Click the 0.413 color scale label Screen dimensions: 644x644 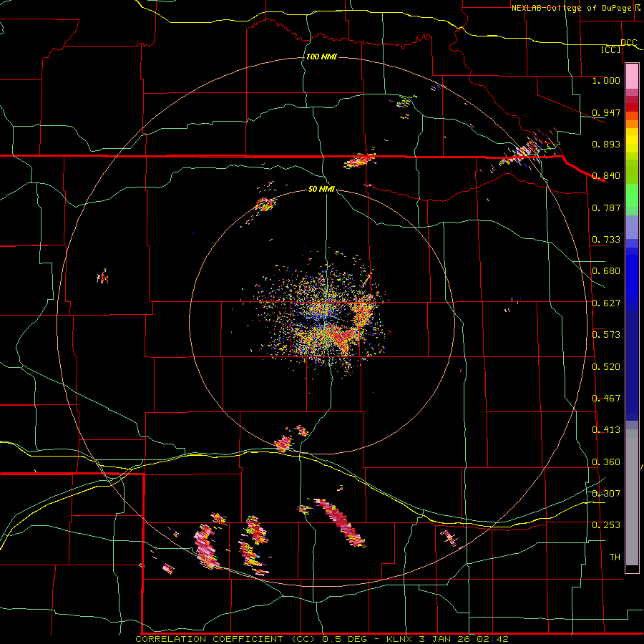[606, 430]
